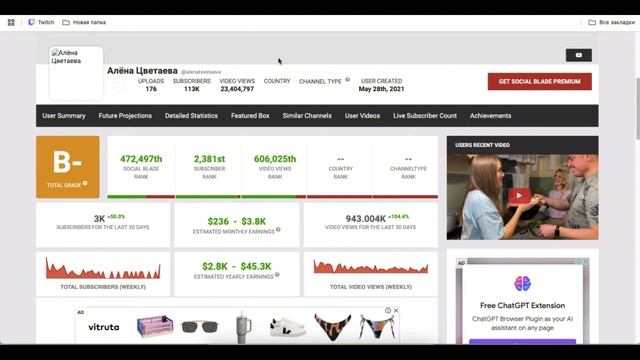Open estimated monthly earnings info icon

point(278,229)
